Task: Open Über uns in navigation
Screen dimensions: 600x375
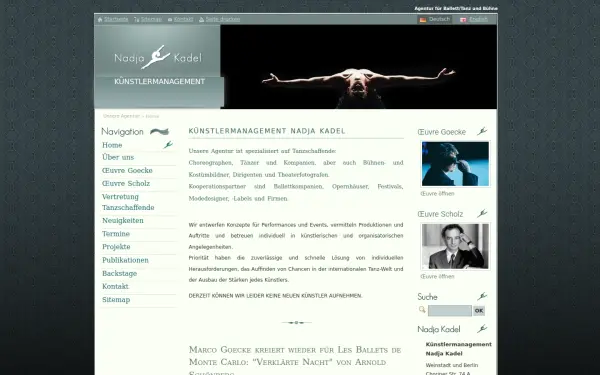Action: 118,157
